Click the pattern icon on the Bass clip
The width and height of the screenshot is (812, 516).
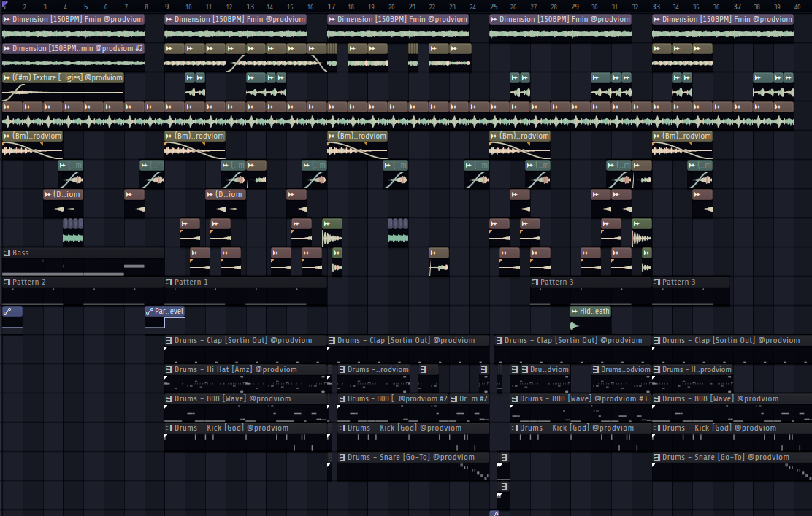[7, 253]
